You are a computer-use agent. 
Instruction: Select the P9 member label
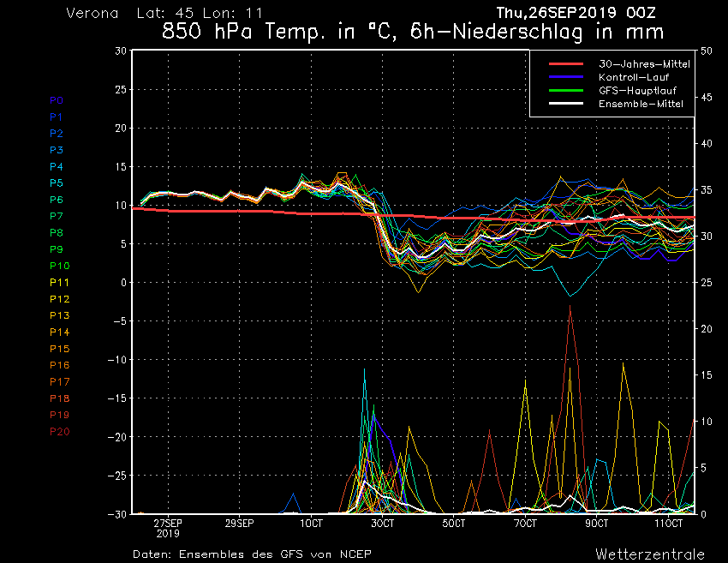(57, 249)
